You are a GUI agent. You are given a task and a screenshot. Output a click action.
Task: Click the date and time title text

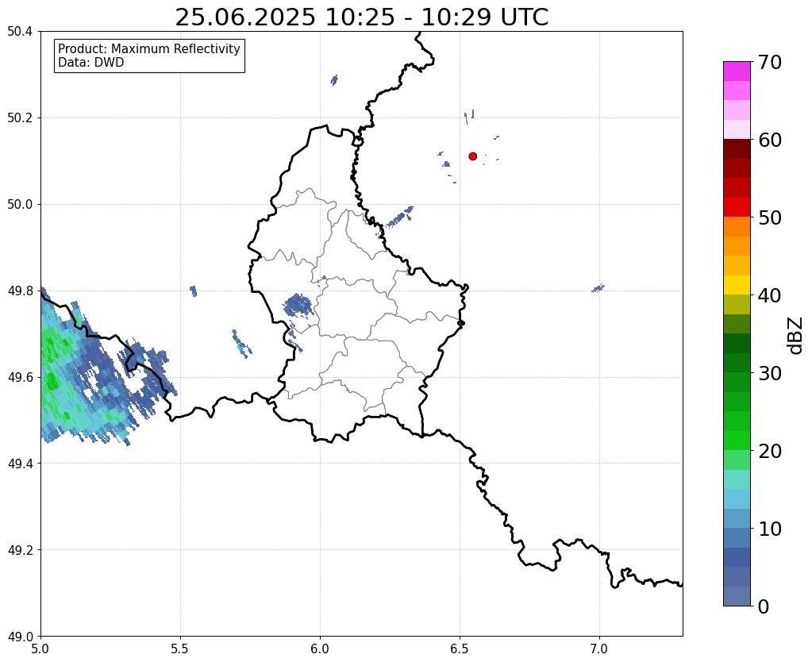click(x=361, y=17)
